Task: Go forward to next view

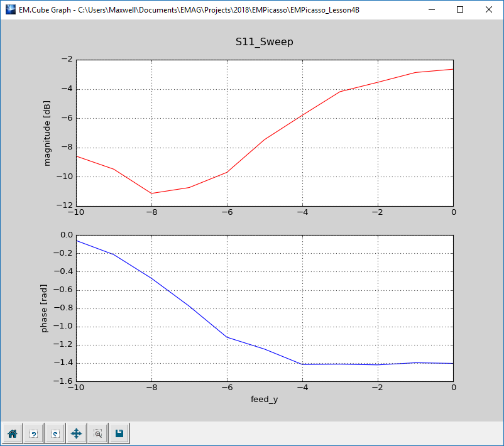Action: pos(55,433)
